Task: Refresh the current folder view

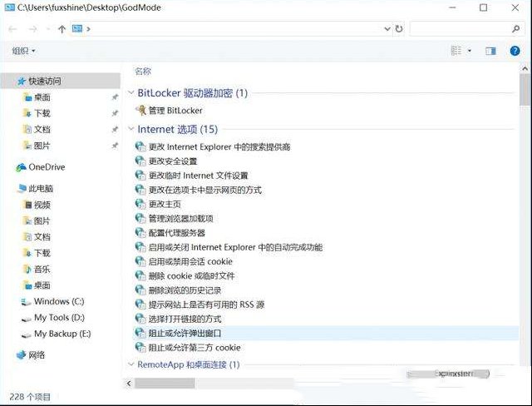Action: [x=399, y=29]
